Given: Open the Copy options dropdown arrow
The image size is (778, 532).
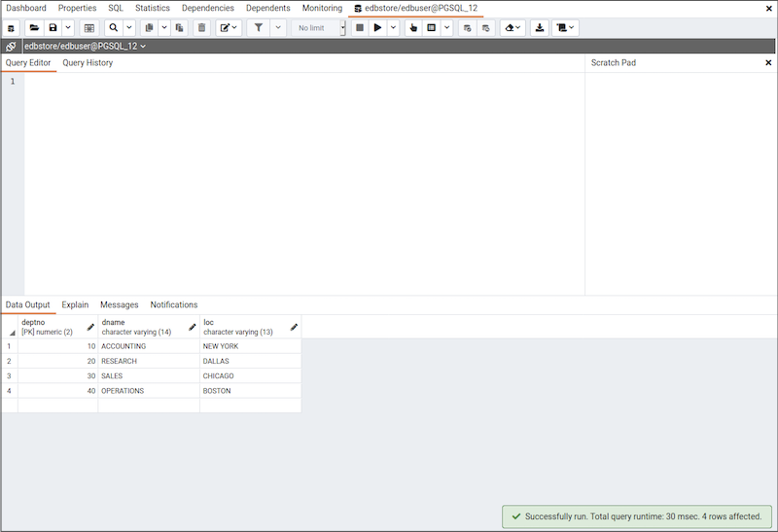Looking at the screenshot, I should click(x=164, y=28).
